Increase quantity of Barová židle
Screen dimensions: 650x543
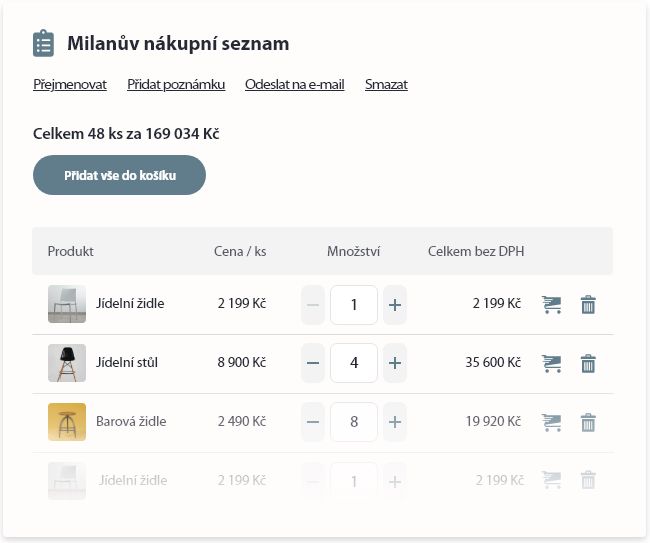tap(395, 422)
